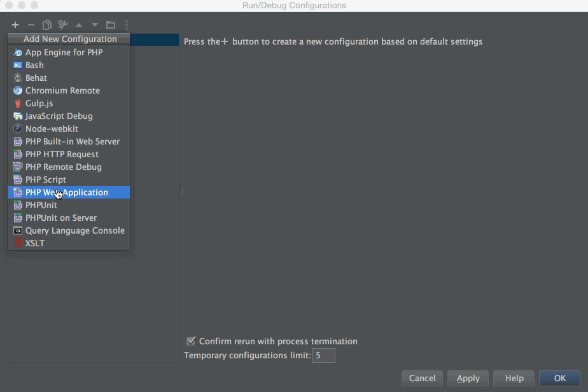588x392 pixels.
Task: Click the Cancel button
Action: click(423, 378)
